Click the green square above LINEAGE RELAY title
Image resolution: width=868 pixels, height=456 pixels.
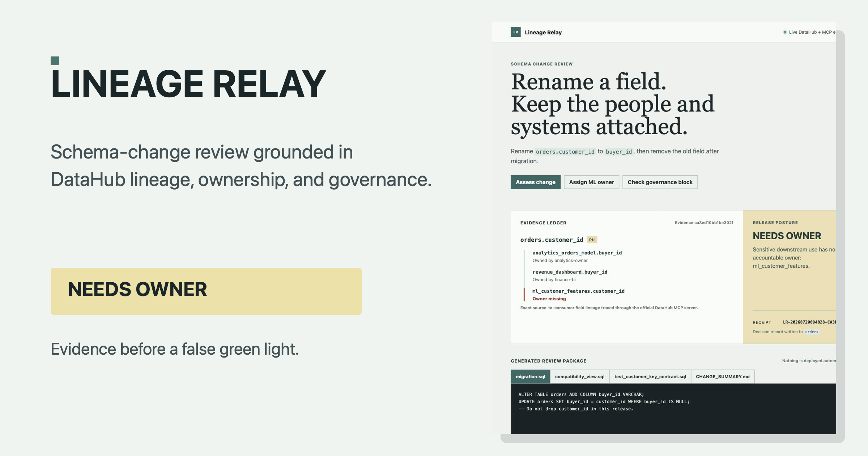coord(55,61)
